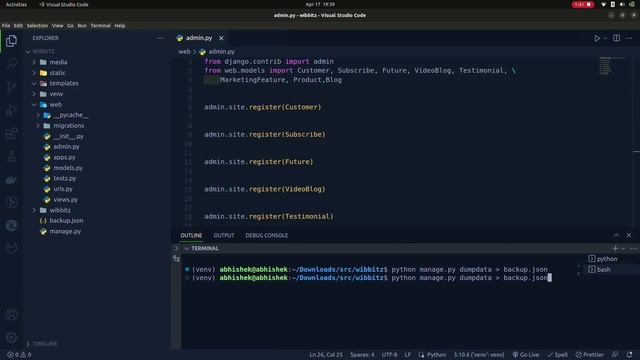The image size is (640, 360).
Task: Open the Docker view in activity bar
Action: (11, 180)
